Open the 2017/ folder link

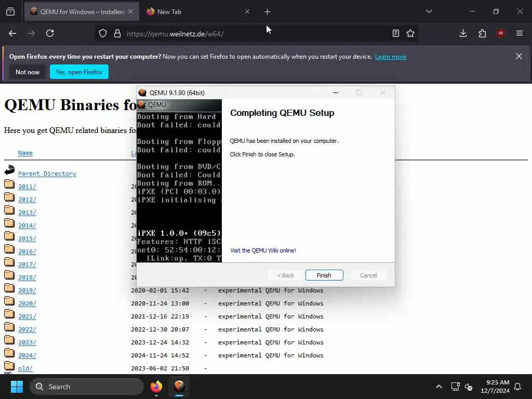(x=27, y=264)
